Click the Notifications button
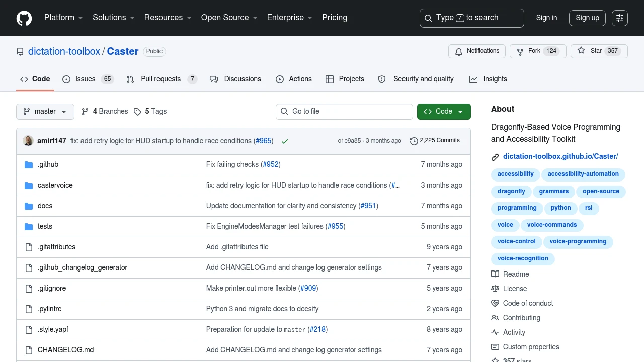 (x=477, y=51)
